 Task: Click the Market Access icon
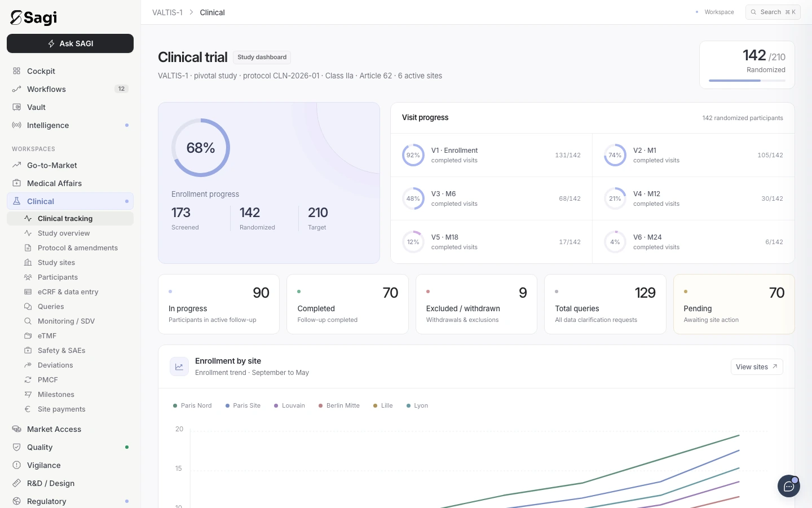tap(17, 429)
